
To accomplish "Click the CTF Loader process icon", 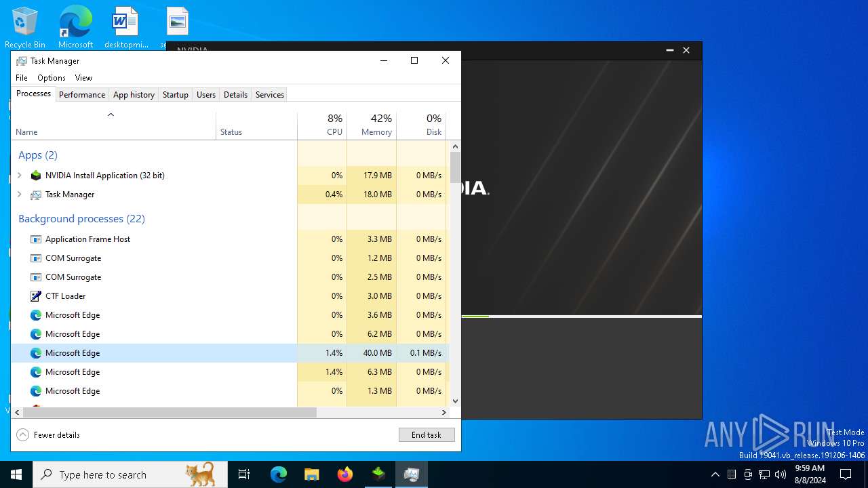I will [x=36, y=296].
